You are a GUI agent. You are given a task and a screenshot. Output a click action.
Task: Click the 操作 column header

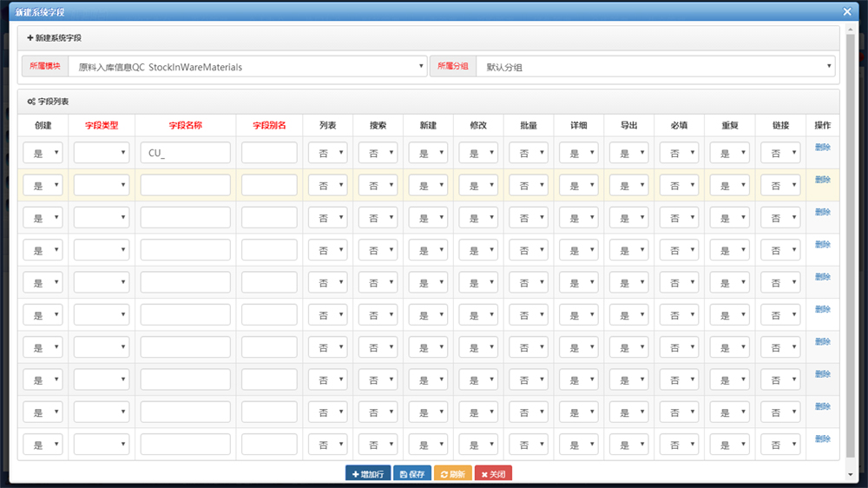point(823,126)
